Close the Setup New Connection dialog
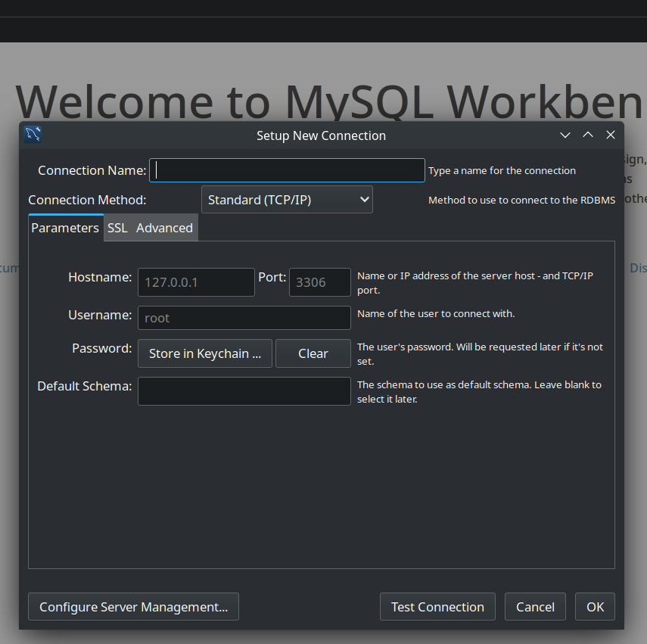 coord(610,135)
